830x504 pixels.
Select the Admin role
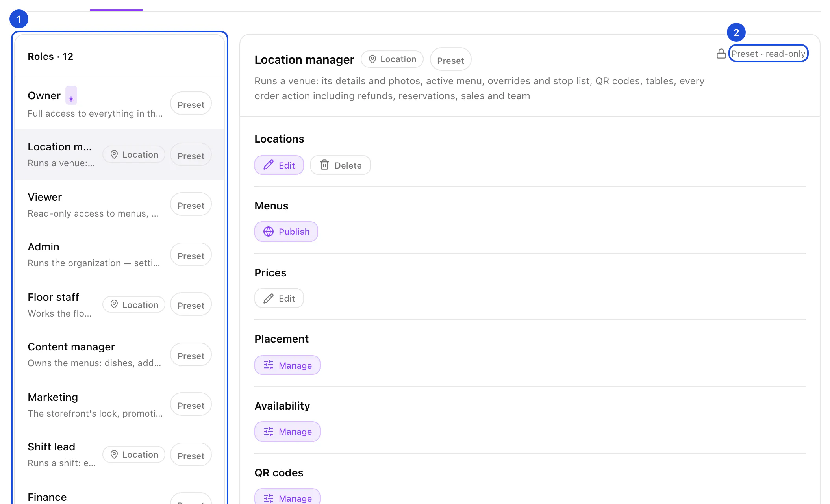(120, 254)
